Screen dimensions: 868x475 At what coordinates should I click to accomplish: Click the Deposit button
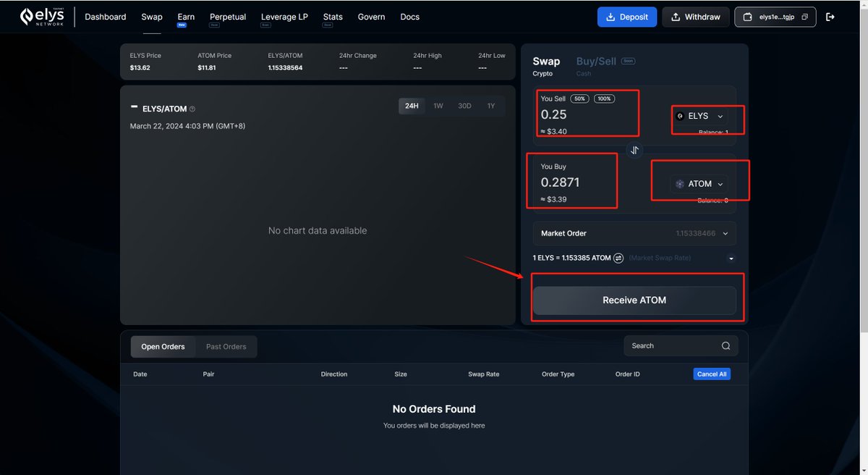coord(627,17)
